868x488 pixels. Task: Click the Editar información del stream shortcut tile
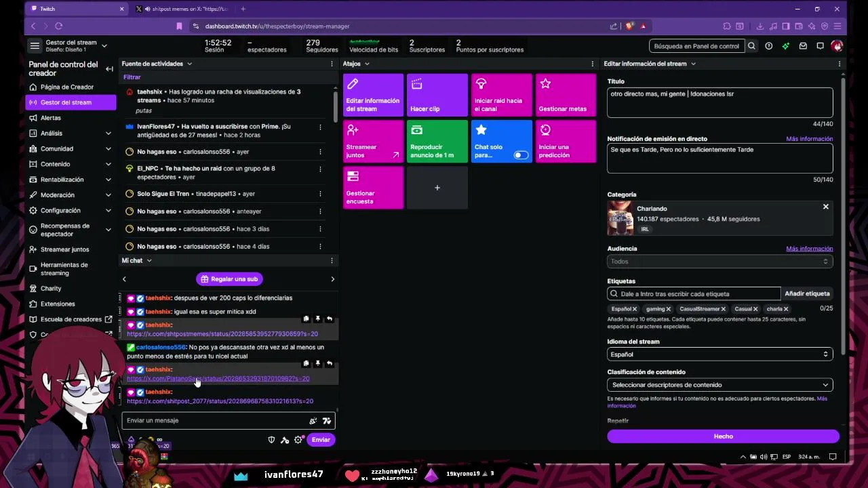(373, 95)
